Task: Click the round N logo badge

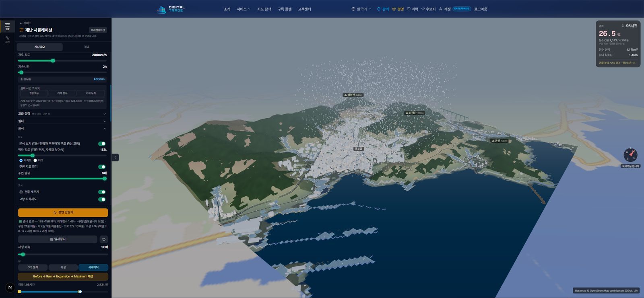Action: (10, 288)
